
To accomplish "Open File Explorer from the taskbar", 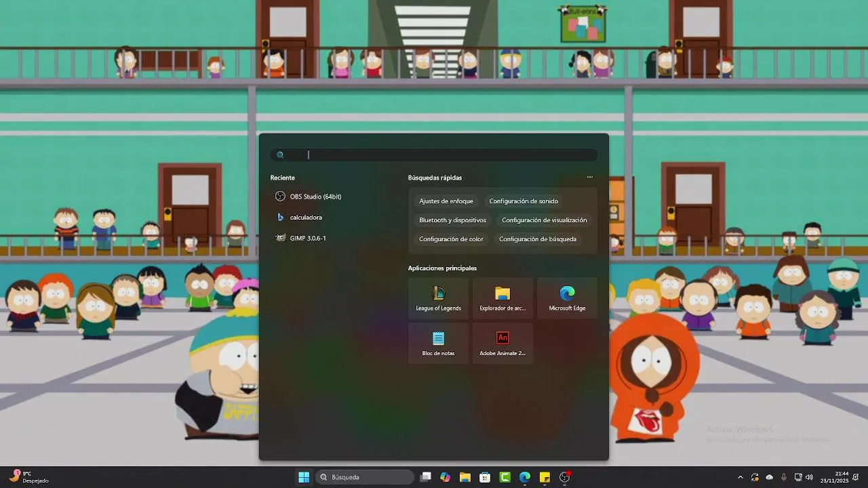I will [465, 477].
